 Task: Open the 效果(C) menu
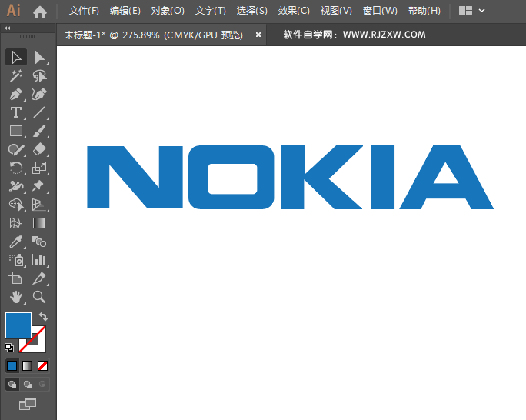(294, 11)
